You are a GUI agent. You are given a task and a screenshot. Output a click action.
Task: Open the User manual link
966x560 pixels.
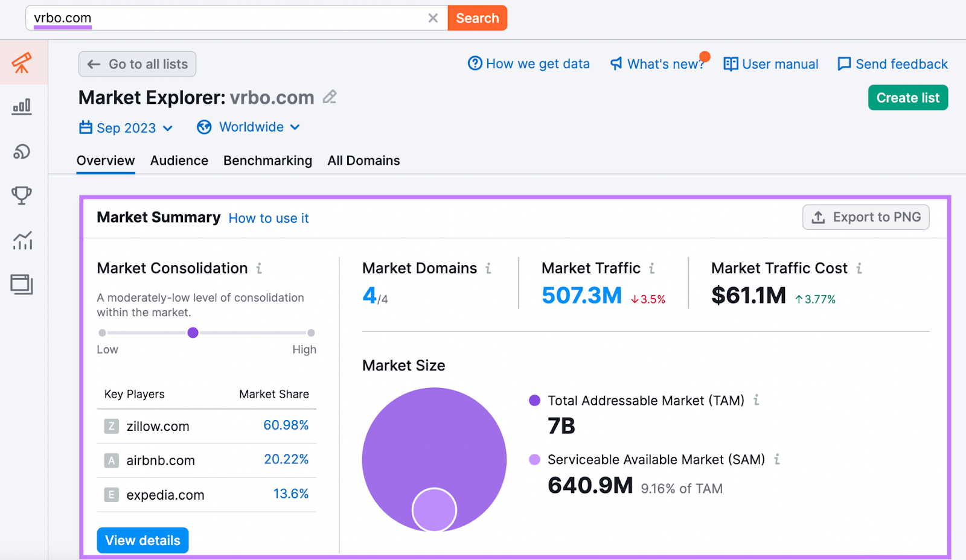(x=771, y=64)
